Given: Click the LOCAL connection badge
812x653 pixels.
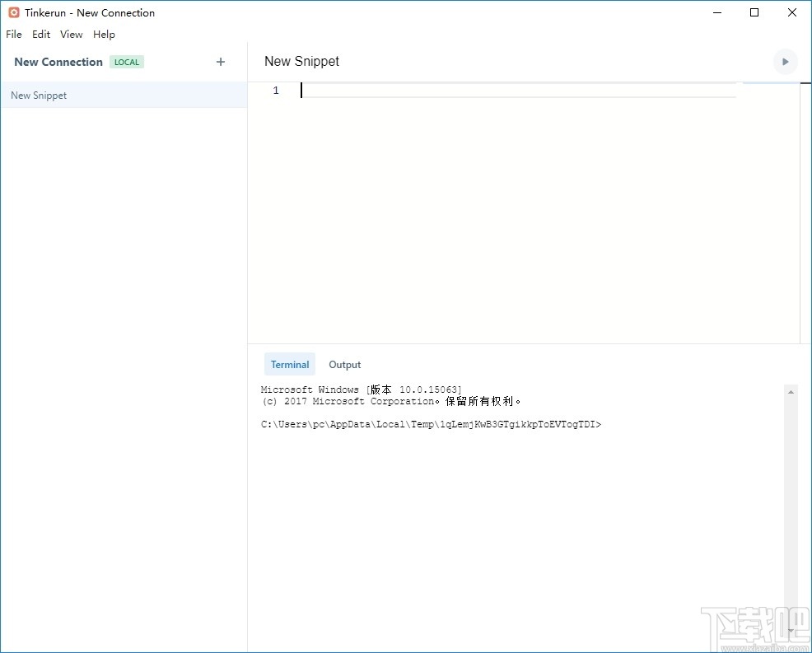Looking at the screenshot, I should coord(127,62).
